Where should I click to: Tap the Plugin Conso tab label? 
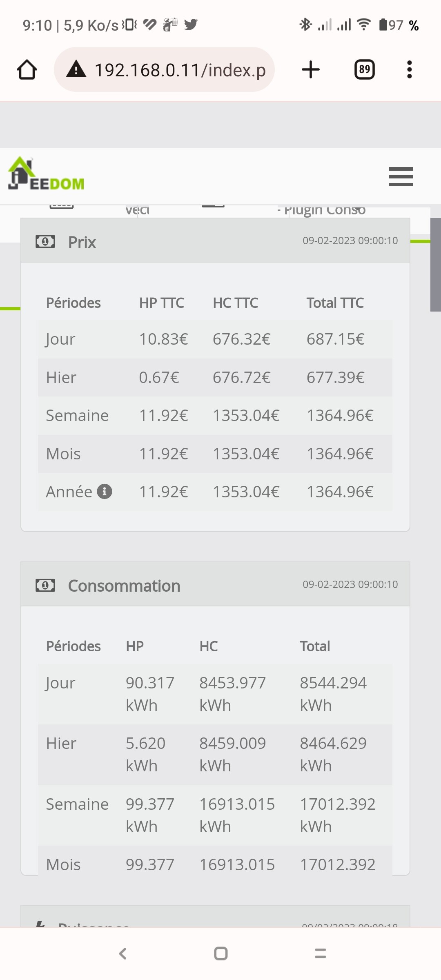point(325,210)
